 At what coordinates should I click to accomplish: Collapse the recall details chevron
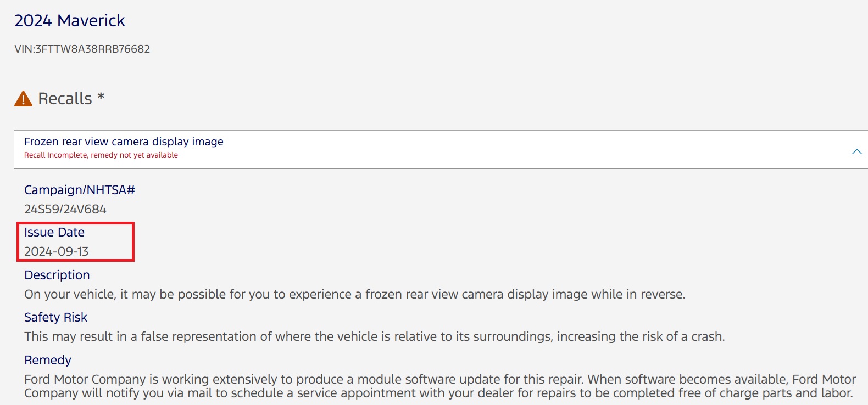pyautogui.click(x=856, y=151)
